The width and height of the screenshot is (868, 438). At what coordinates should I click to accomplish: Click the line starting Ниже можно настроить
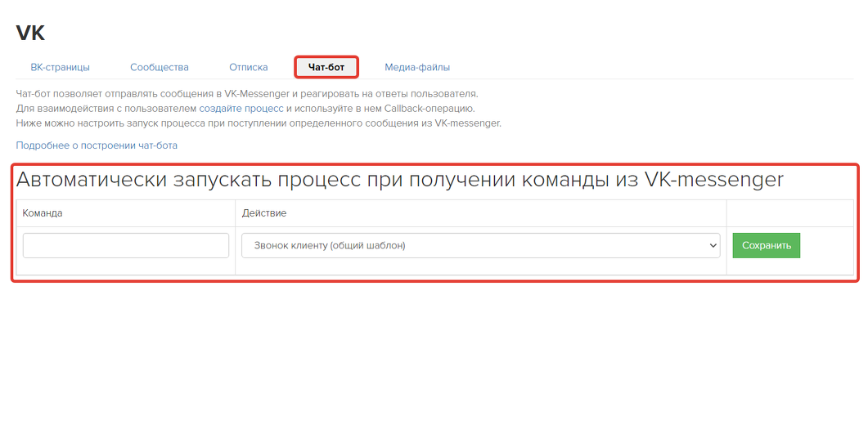pyautogui.click(x=258, y=123)
